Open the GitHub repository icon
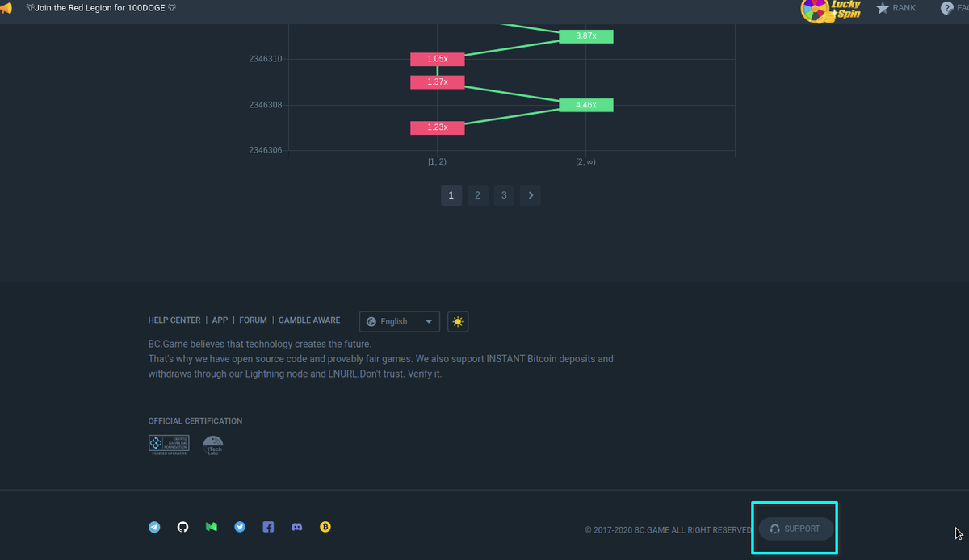Screen dimensions: 969x560 182,527
